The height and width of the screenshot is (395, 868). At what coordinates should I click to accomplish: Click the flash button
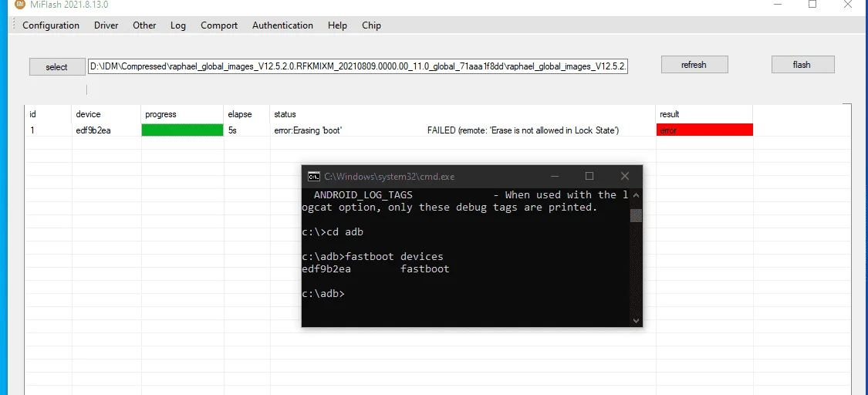(x=802, y=65)
